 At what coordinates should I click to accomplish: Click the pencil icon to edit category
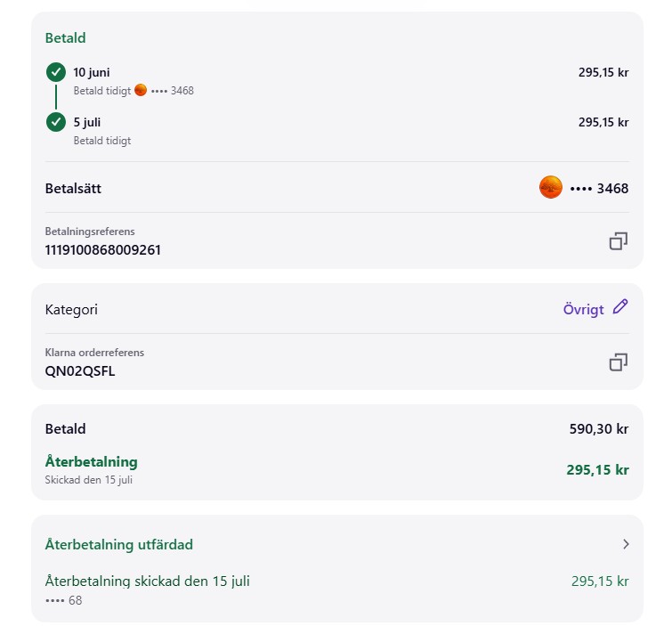coord(620,307)
